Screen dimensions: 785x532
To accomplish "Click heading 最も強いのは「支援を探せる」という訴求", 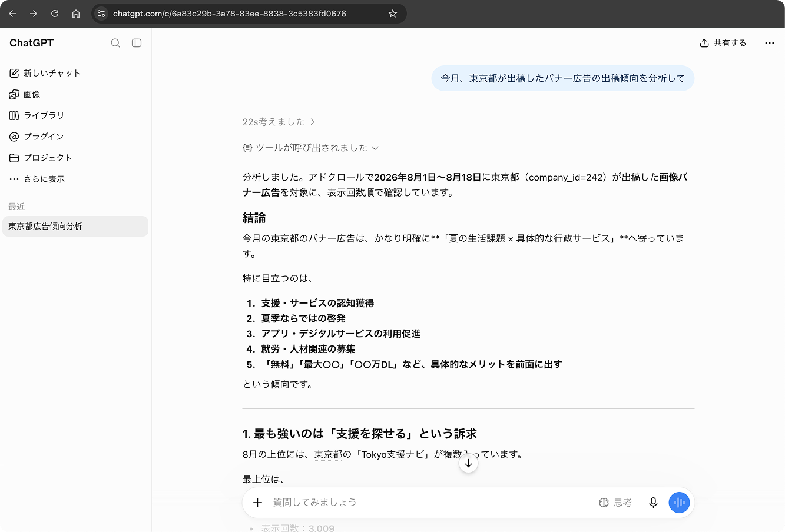I will [x=360, y=434].
